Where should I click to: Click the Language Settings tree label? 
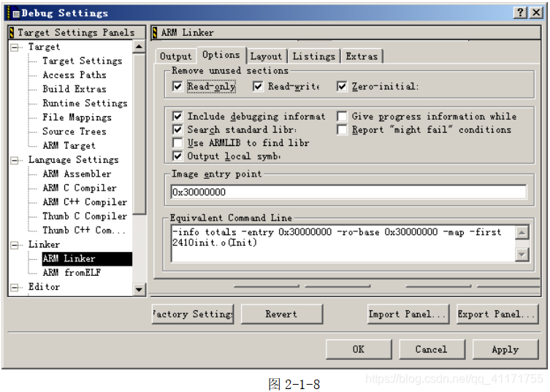(x=74, y=160)
